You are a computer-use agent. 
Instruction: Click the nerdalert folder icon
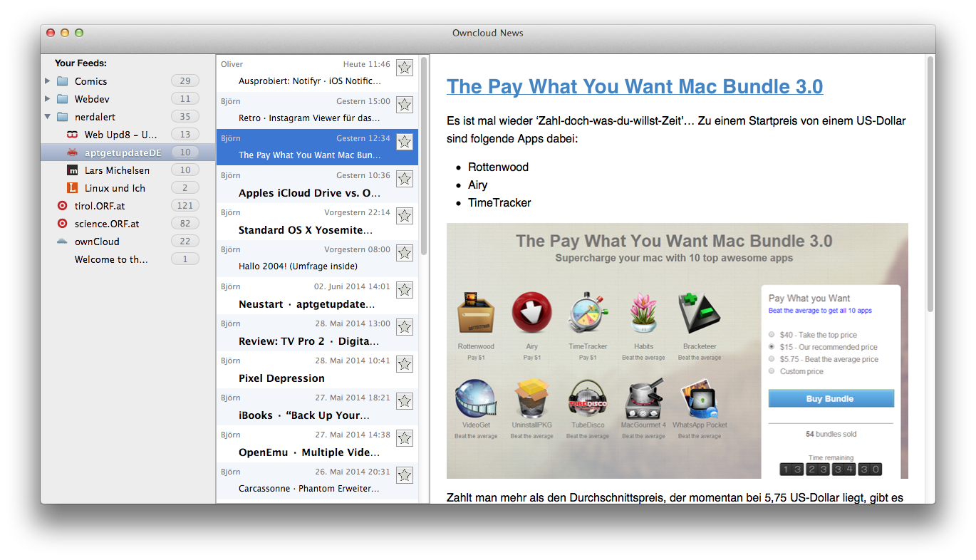[62, 116]
